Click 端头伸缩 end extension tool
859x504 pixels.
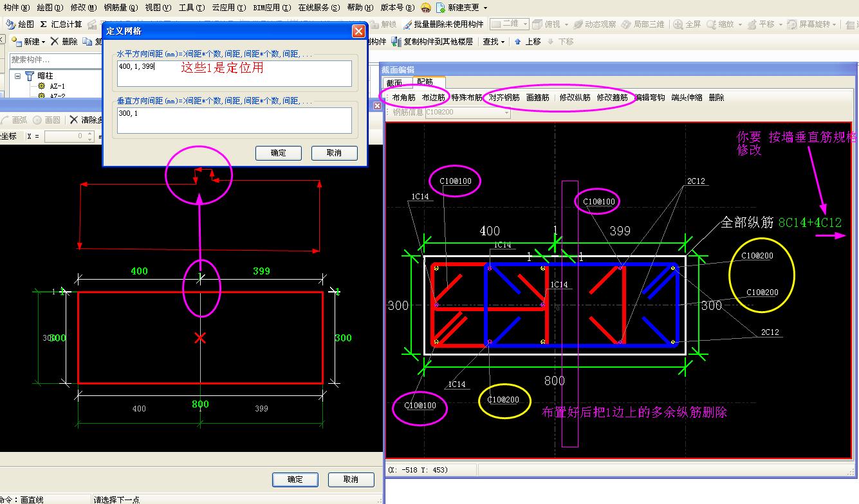[687, 98]
